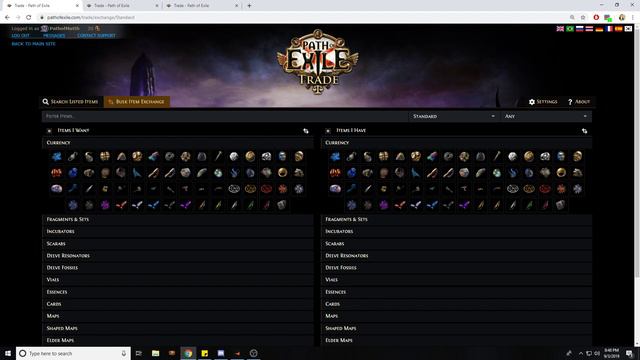Expand Incubators under Items I Have
The height and width of the screenshot is (360, 640).
[456, 231]
